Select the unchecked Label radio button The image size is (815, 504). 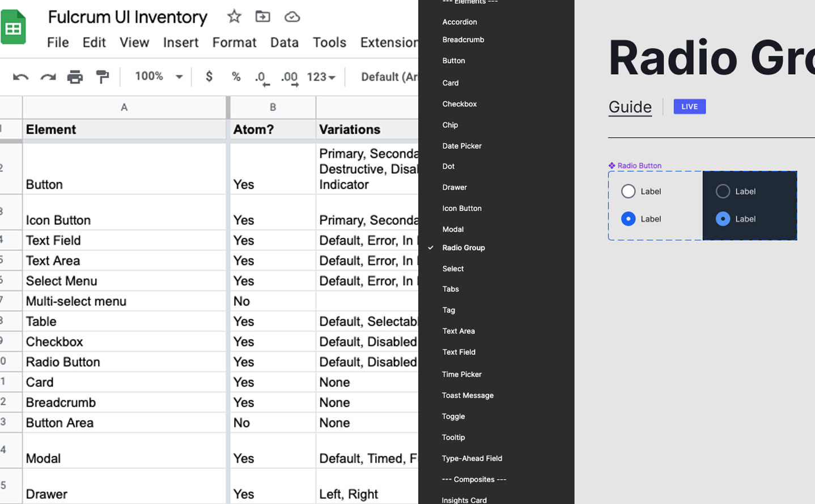(x=628, y=191)
